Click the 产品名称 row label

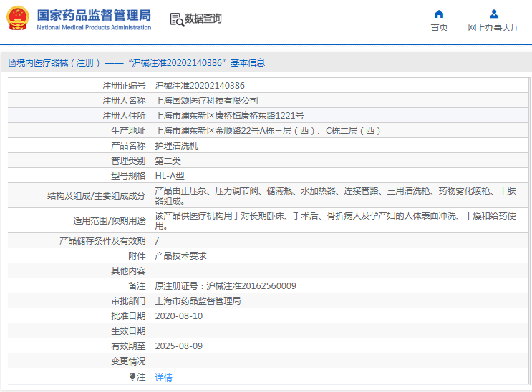pos(128,146)
